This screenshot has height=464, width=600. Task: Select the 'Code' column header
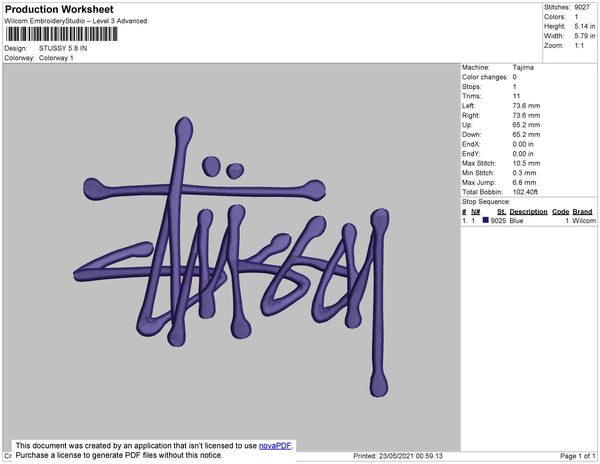[x=561, y=212]
